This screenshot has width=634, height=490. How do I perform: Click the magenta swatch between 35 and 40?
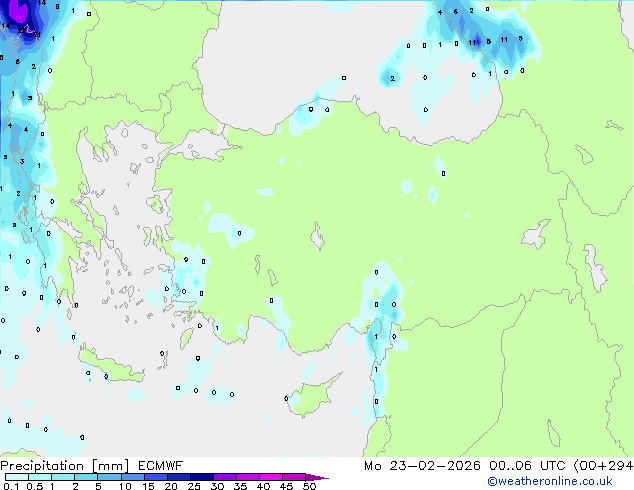point(248,477)
